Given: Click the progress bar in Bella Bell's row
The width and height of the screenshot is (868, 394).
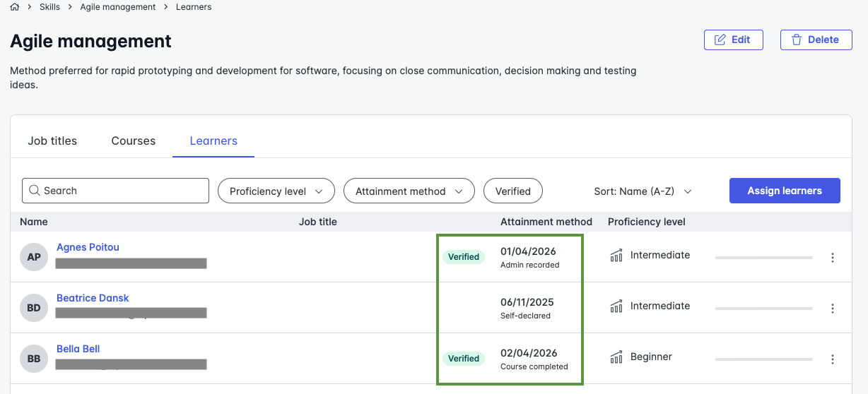Looking at the screenshot, I should (x=765, y=359).
